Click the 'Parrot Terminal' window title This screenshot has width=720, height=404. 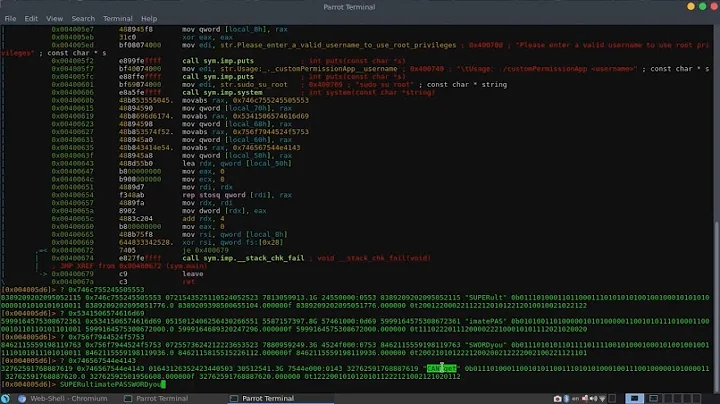click(x=349, y=7)
